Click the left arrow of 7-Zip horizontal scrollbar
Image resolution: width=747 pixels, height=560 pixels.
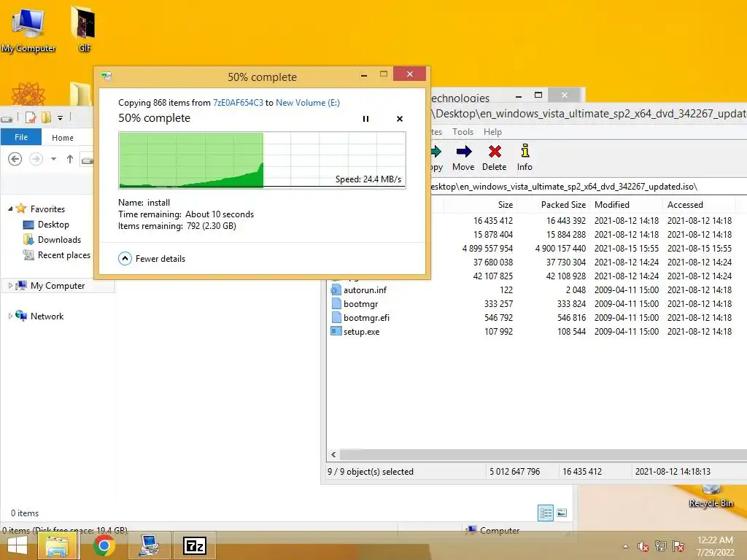coord(333,454)
